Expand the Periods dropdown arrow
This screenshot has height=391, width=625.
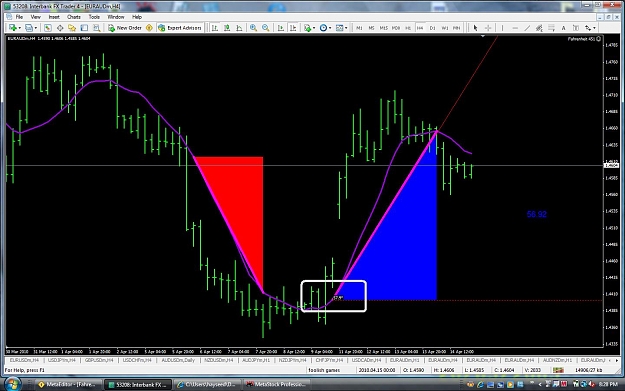point(330,28)
